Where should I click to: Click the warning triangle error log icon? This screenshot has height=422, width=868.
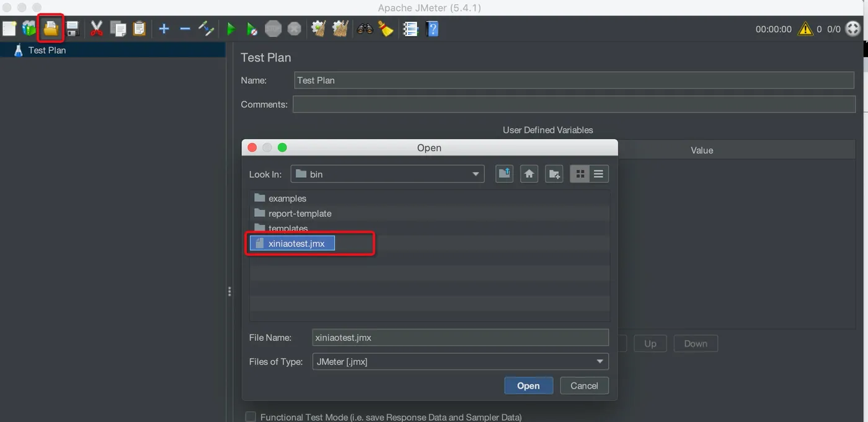[x=805, y=29]
